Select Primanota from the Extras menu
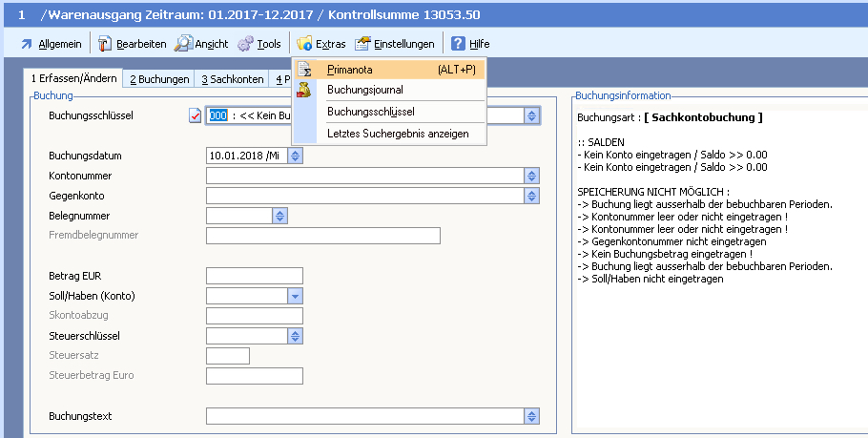868x438 pixels. 349,70
